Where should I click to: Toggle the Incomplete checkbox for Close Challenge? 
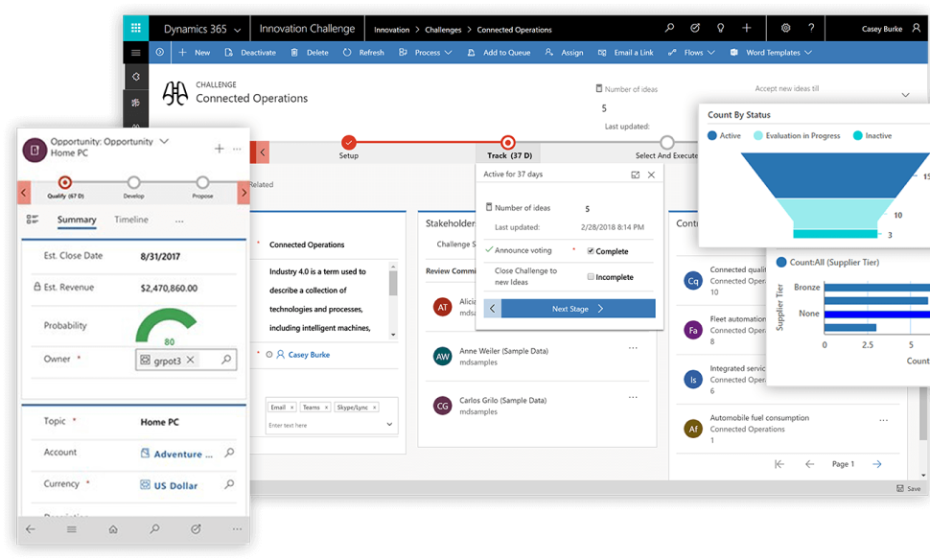[x=591, y=276]
